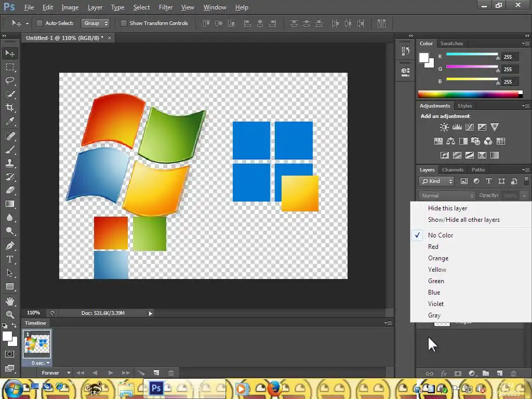Select the Dodge tool
Viewport: 532px width, 399px height.
(10, 231)
